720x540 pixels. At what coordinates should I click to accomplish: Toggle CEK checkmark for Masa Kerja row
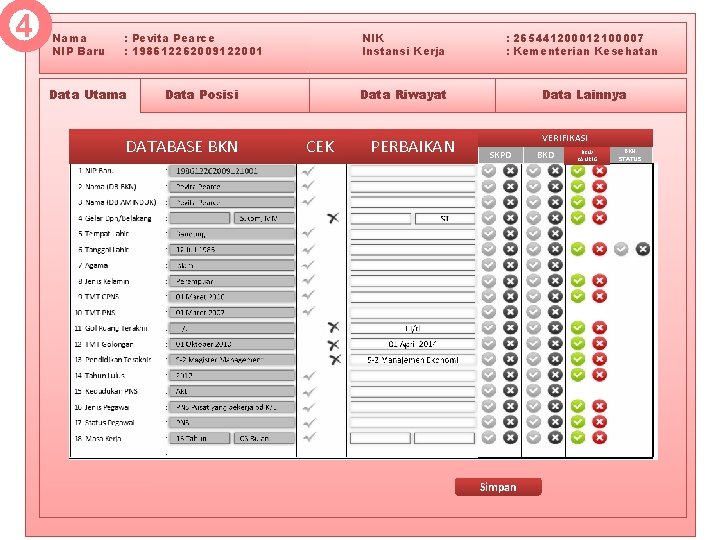pyautogui.click(x=309, y=437)
